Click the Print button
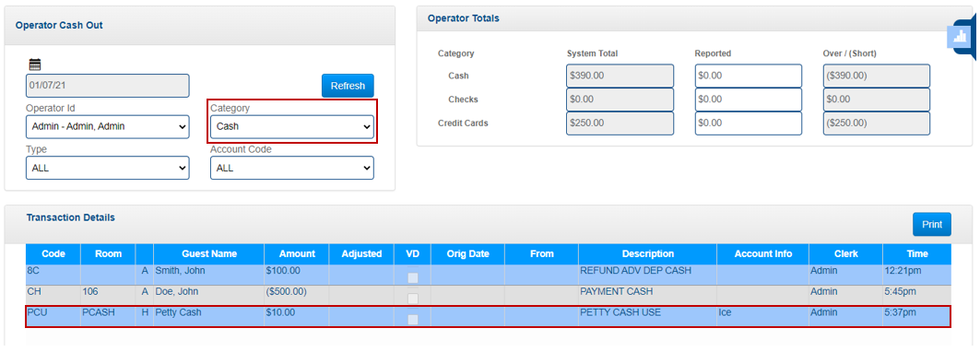 932,224
